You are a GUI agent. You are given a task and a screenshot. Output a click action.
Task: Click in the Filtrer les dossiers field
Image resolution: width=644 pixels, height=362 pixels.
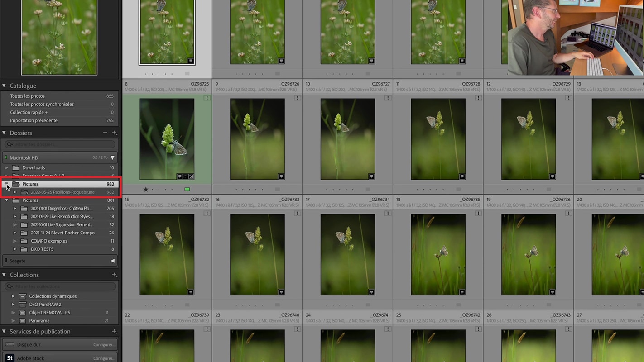click(60, 144)
